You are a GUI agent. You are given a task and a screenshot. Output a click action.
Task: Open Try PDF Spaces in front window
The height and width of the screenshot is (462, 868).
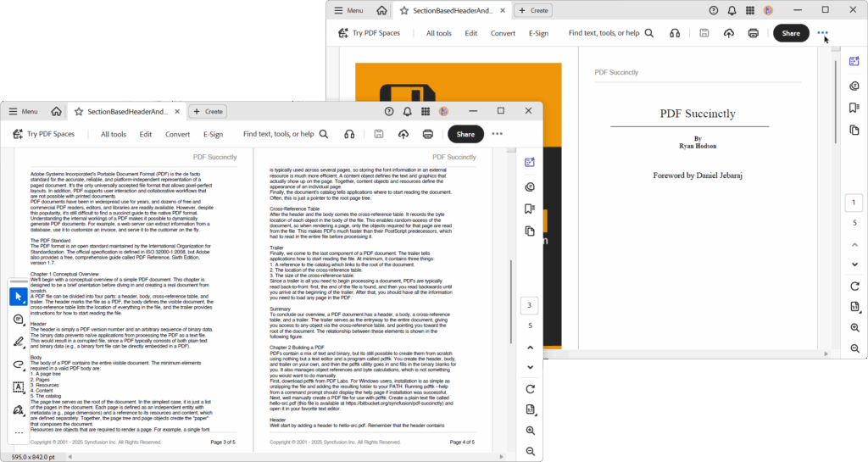43,134
